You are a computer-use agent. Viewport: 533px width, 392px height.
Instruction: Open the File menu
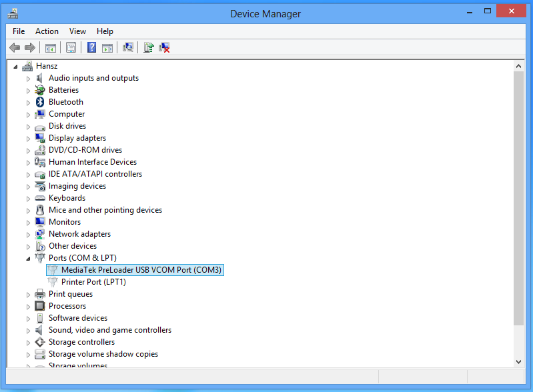click(x=19, y=31)
